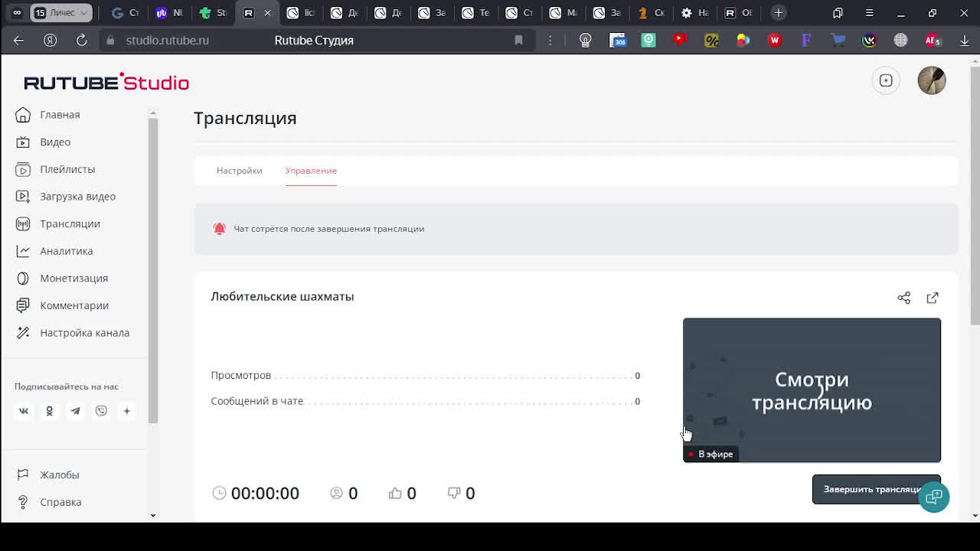Bookmark this page via bookmark icon
The height and width of the screenshot is (551, 980).
pyautogui.click(x=518, y=41)
